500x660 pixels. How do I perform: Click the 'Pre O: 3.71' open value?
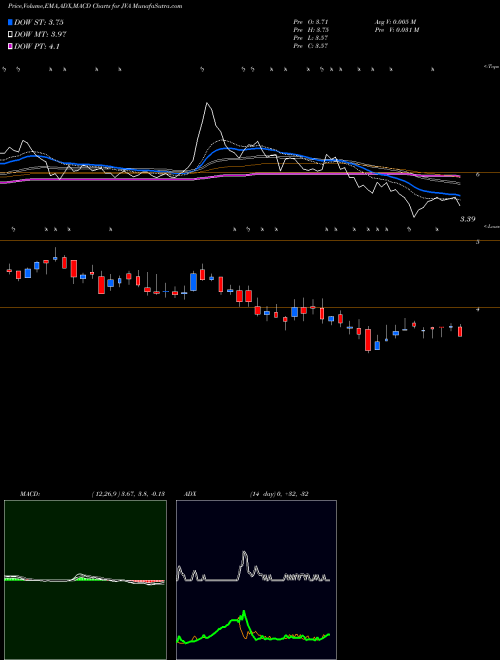click(x=311, y=21)
